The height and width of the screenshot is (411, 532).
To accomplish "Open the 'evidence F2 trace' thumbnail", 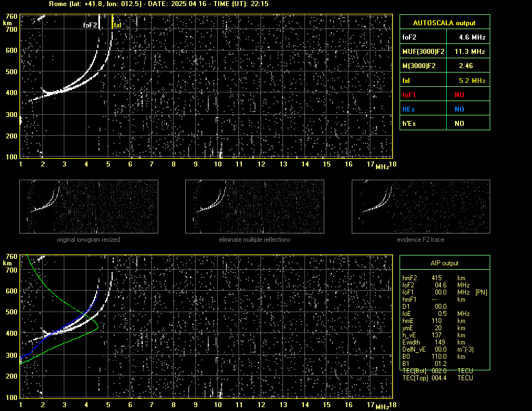I will point(421,207).
